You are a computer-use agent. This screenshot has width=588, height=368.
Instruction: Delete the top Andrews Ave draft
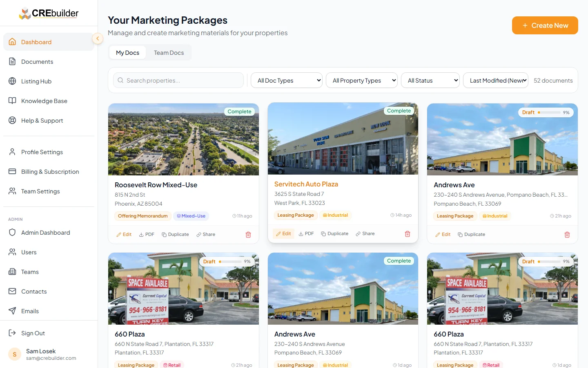[567, 235]
